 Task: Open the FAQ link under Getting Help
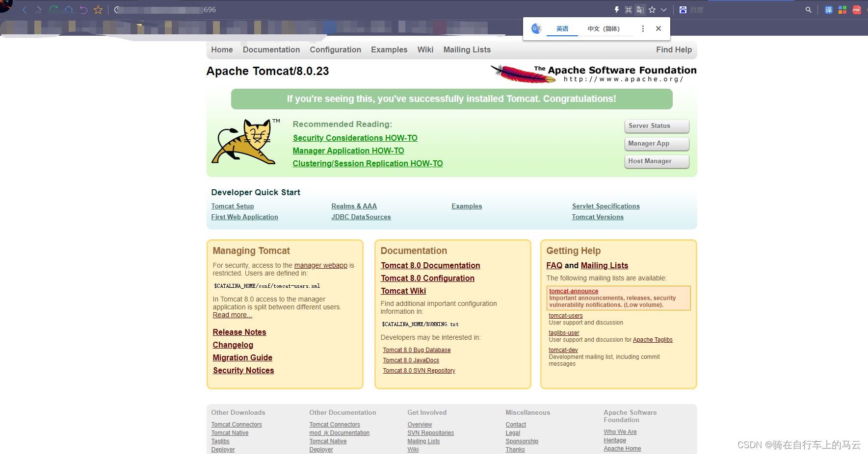554,266
